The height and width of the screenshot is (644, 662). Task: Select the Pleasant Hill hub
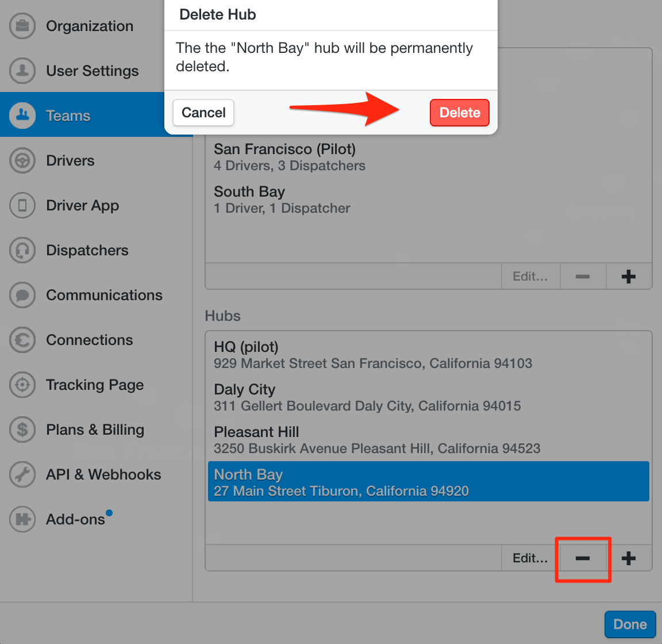tap(429, 440)
